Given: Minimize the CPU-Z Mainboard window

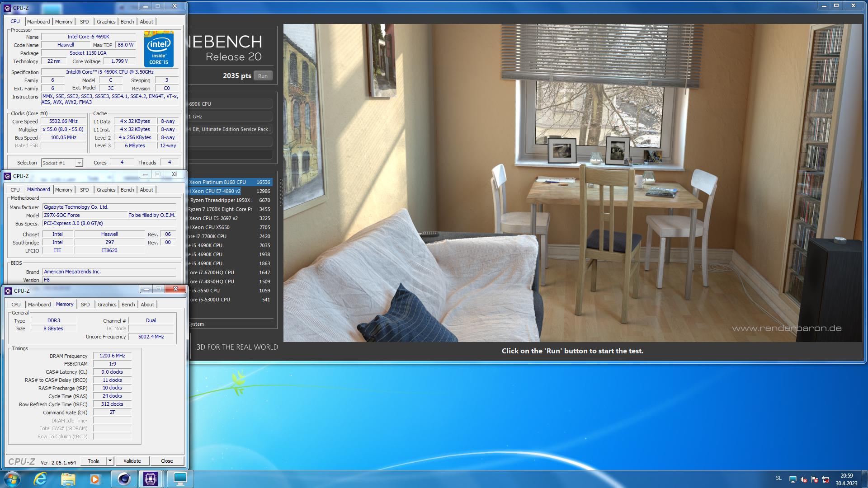Looking at the screenshot, I should [145, 174].
